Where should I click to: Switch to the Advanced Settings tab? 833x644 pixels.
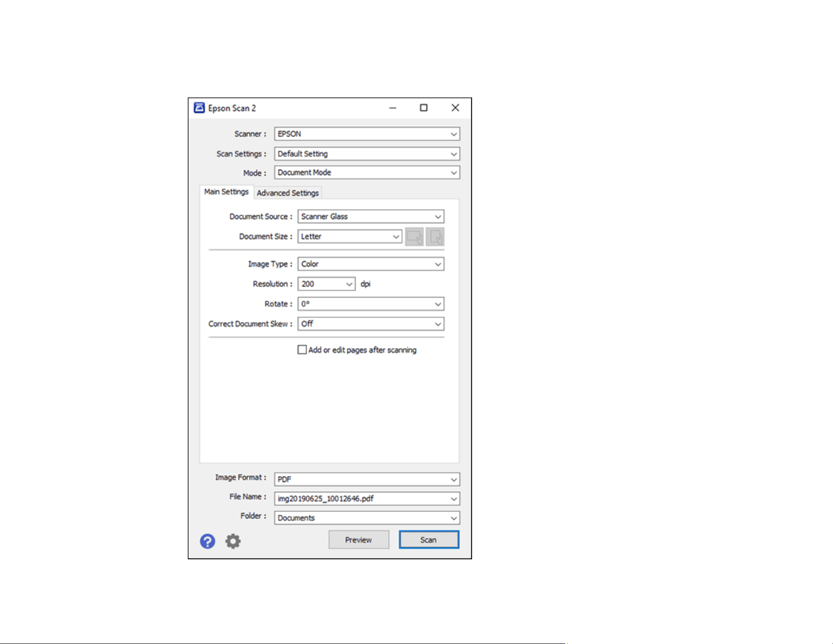pyautogui.click(x=288, y=193)
